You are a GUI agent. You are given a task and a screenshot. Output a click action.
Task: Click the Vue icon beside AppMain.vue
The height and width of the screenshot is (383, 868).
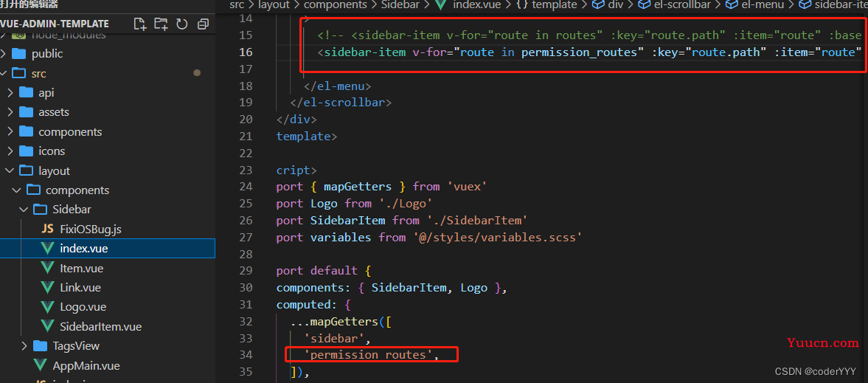(x=41, y=366)
